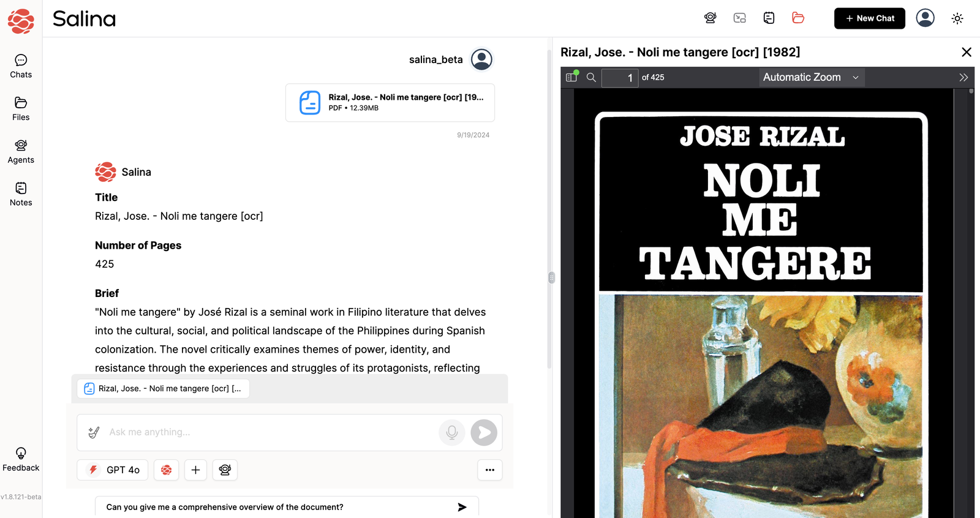This screenshot has height=518, width=980.
Task: Click the attached file chip above input
Action: click(163, 388)
